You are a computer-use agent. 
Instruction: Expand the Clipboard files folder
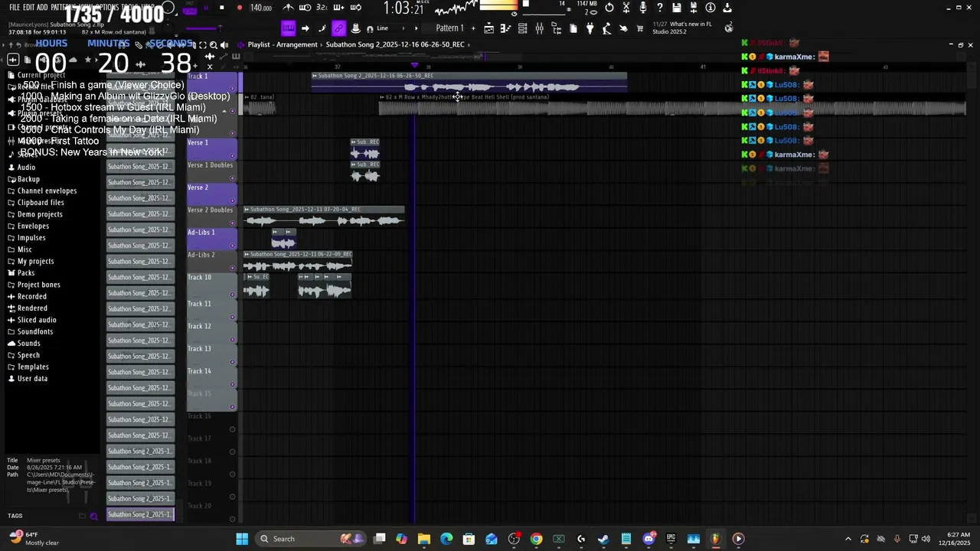click(x=41, y=203)
